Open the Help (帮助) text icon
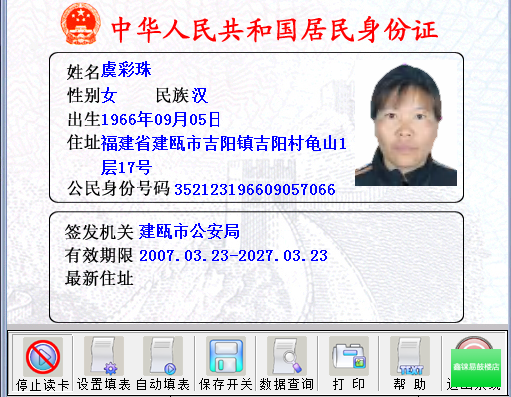 click(x=410, y=356)
